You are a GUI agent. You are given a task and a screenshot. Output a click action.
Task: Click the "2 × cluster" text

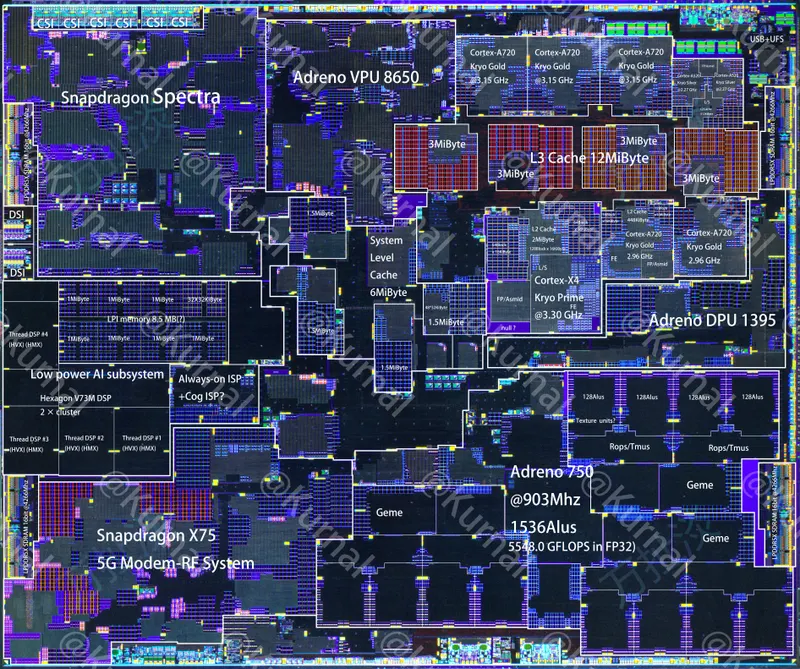point(60,412)
